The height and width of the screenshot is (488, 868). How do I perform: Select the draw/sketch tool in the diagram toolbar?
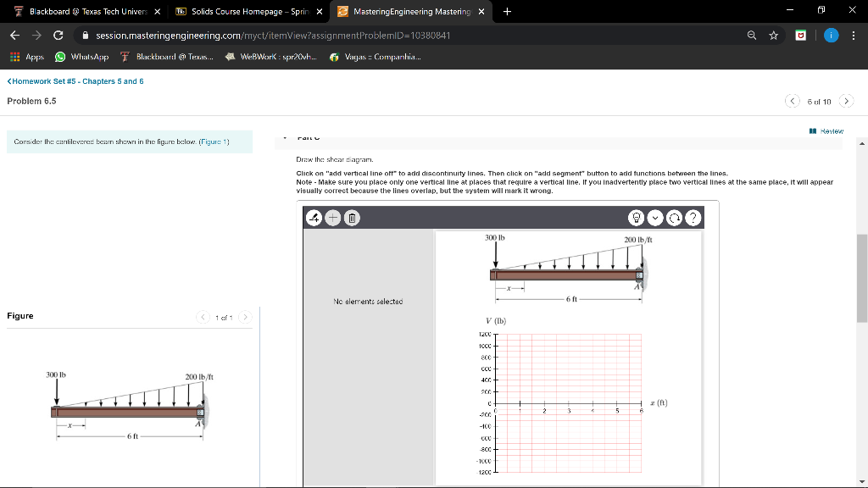point(313,218)
